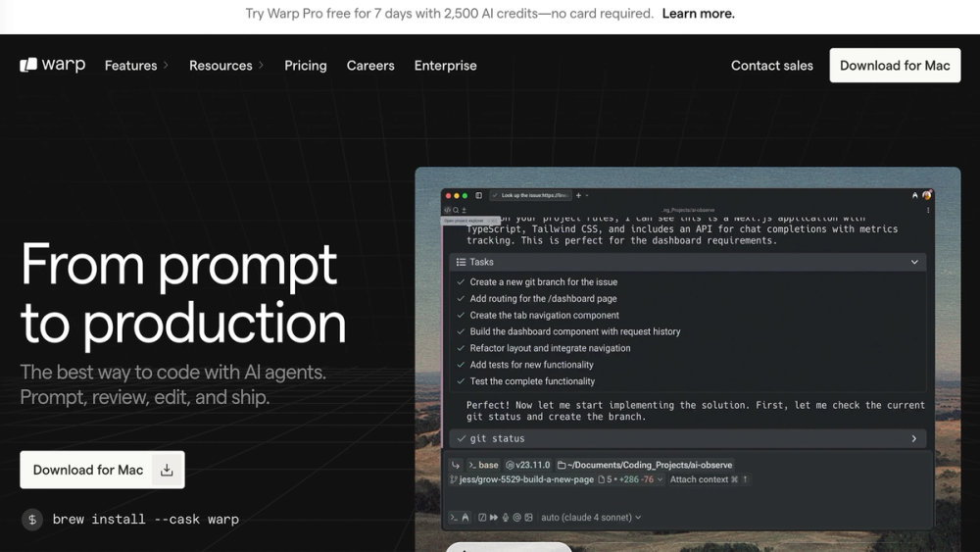This screenshot has width=980, height=552.
Task: Click the attach image icon in input bar
Action: (529, 518)
